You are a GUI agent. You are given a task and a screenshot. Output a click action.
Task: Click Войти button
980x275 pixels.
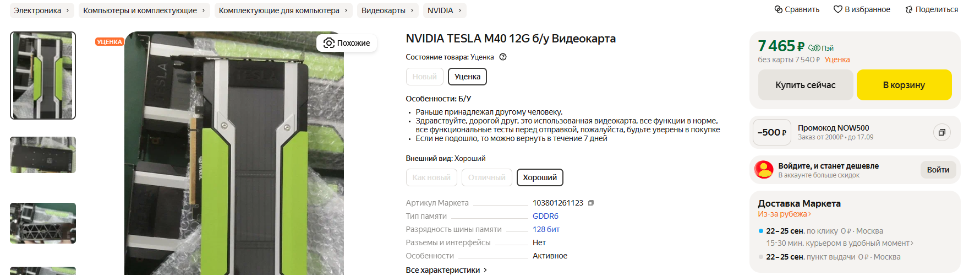pyautogui.click(x=938, y=170)
